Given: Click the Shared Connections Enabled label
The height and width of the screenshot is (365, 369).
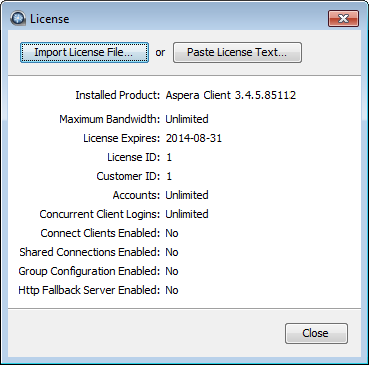Looking at the screenshot, I should tap(90, 252).
